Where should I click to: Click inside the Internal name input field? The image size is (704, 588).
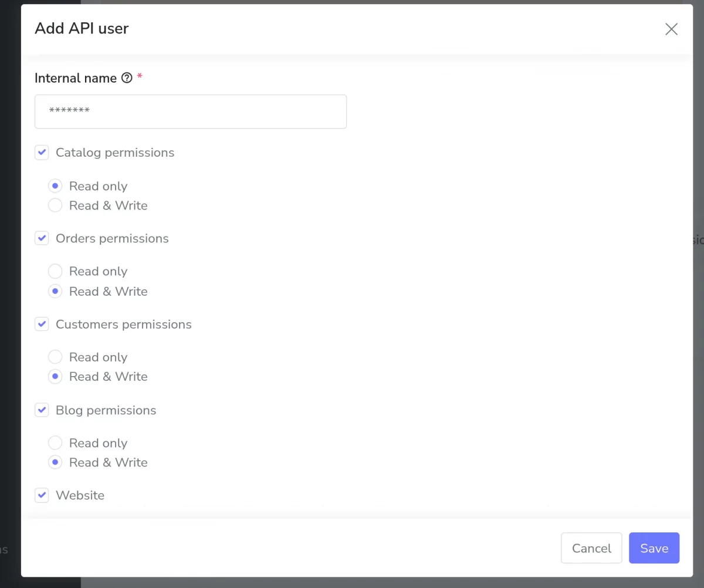click(x=191, y=111)
